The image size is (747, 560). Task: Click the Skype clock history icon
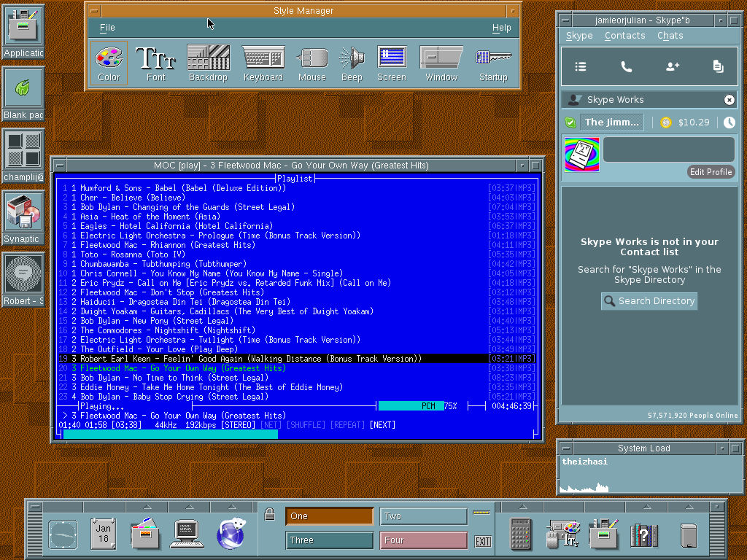[x=729, y=122]
